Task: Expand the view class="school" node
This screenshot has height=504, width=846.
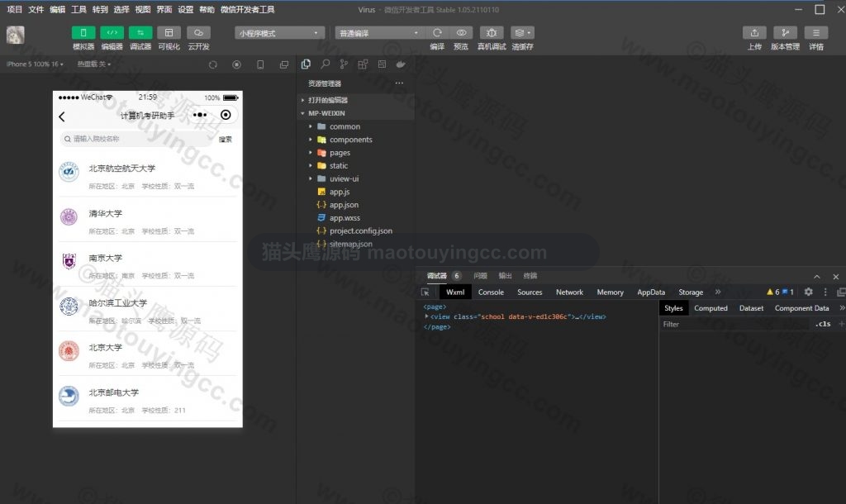Action: [426, 316]
